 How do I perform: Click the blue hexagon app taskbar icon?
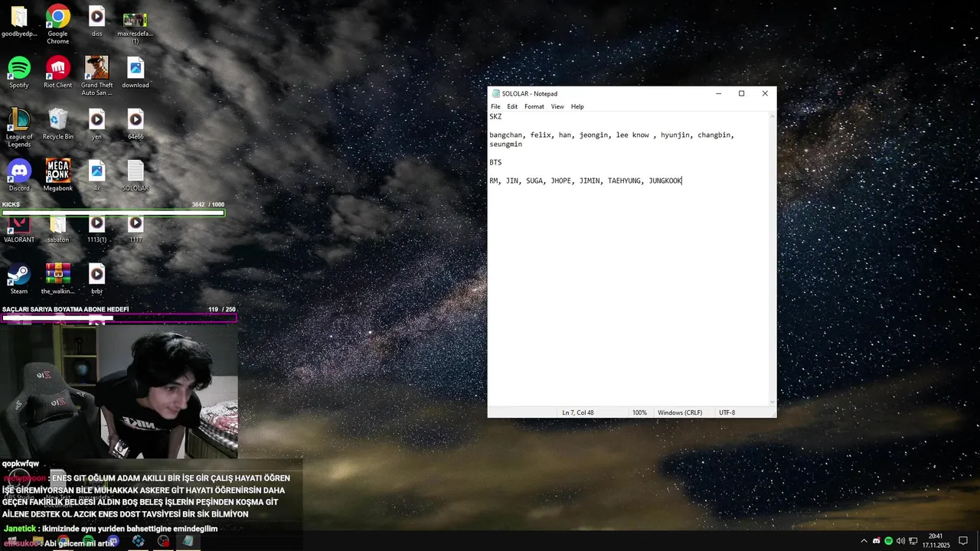point(138,541)
